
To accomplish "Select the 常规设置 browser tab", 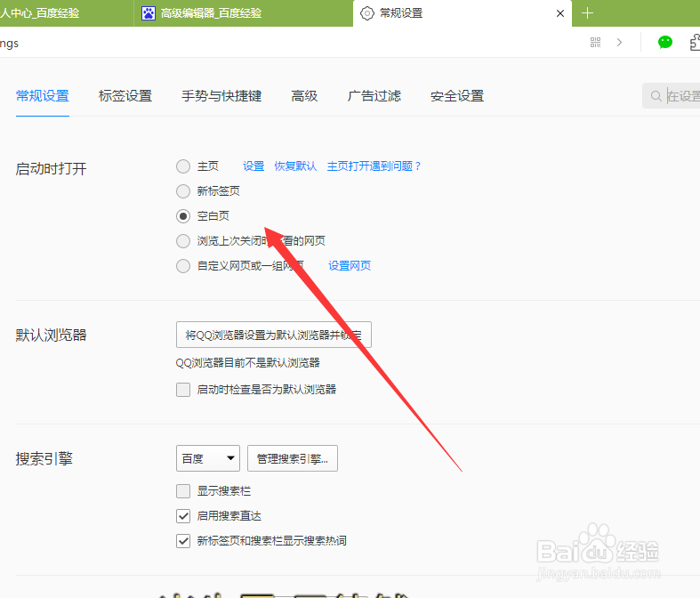I will (462, 13).
